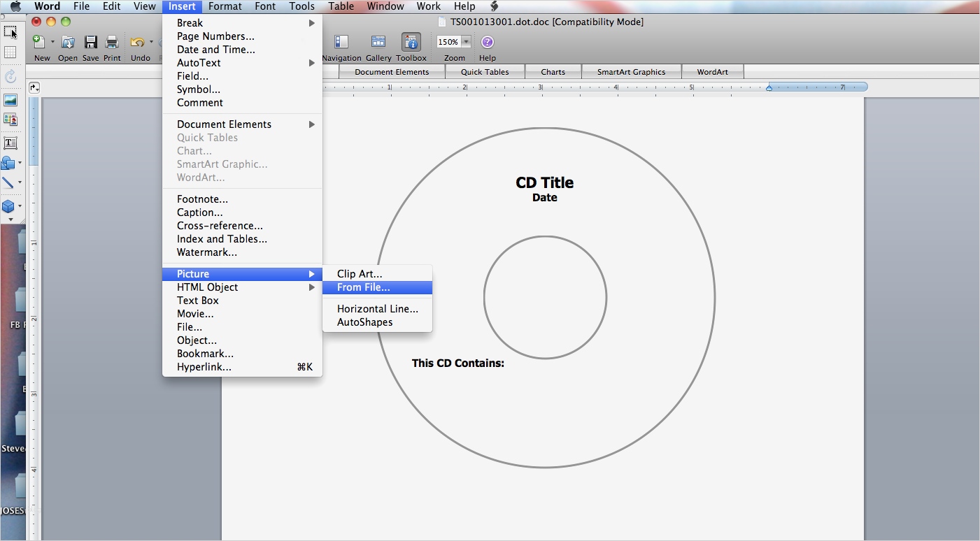Switch to the Charts tab
Viewport: 980px width, 541px height.
pos(553,72)
